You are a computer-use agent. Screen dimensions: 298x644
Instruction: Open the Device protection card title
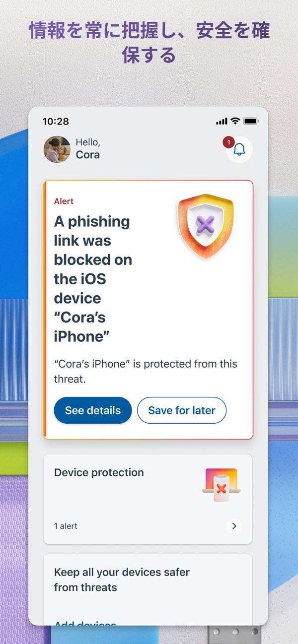[x=99, y=472]
